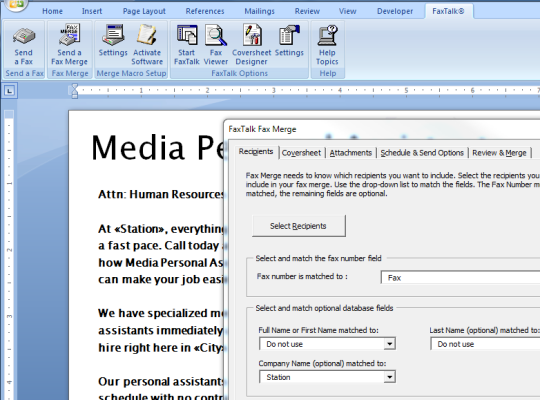Open the Attachments dialog tab

pyautogui.click(x=351, y=153)
